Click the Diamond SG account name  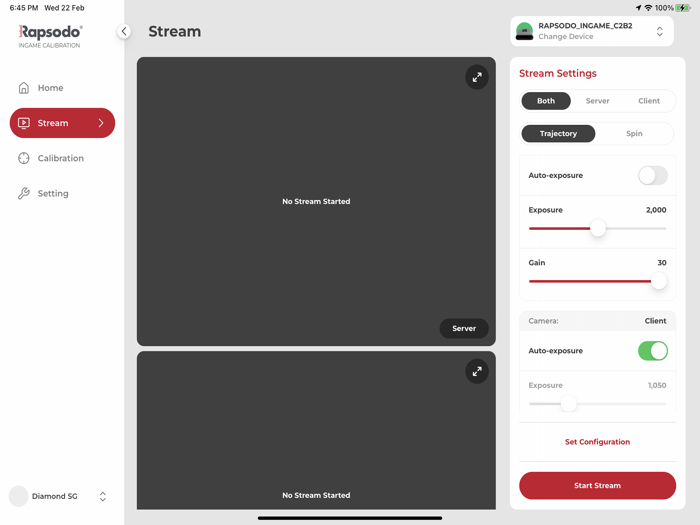tap(54, 496)
